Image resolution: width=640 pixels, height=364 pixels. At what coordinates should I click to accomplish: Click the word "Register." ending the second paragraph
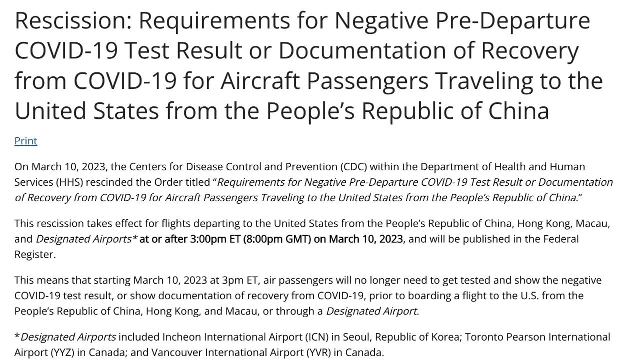click(33, 255)
